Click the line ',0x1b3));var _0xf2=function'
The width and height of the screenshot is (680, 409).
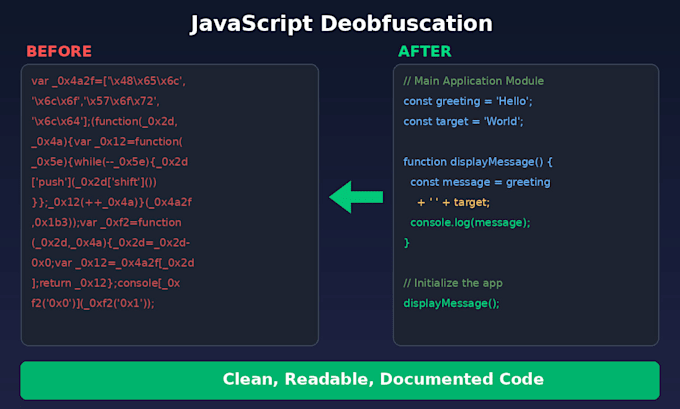pos(106,222)
